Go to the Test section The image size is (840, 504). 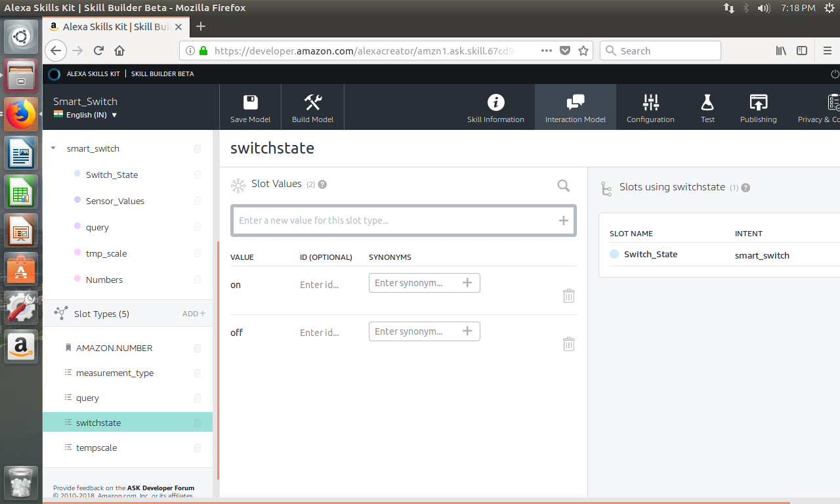click(707, 108)
